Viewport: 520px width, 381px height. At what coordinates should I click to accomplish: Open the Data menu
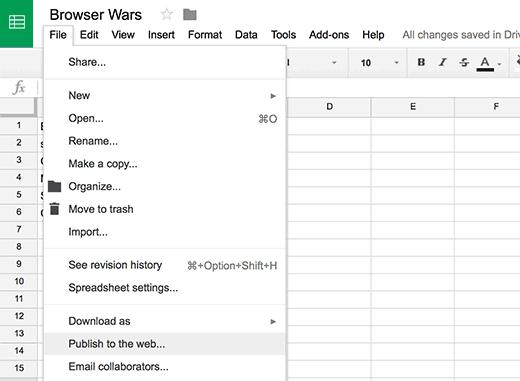pos(246,35)
